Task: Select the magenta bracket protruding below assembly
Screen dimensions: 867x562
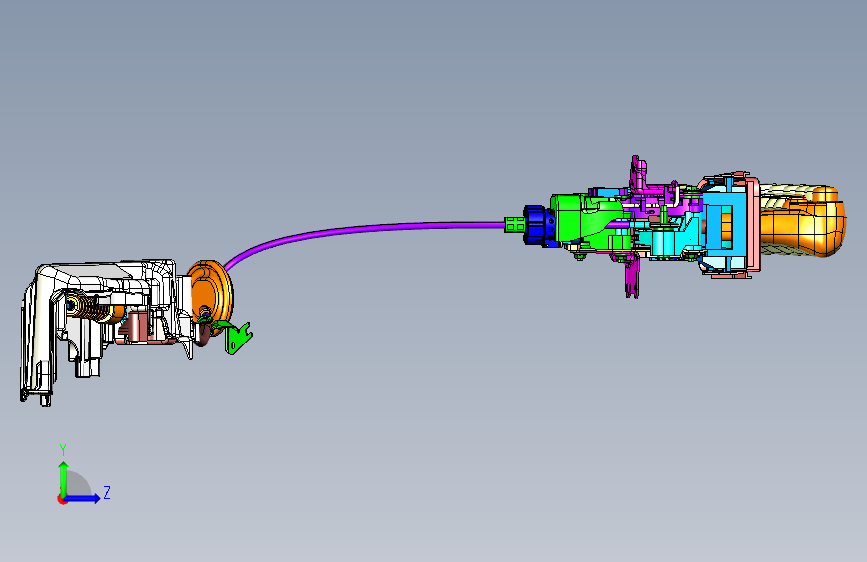Action: click(632, 277)
